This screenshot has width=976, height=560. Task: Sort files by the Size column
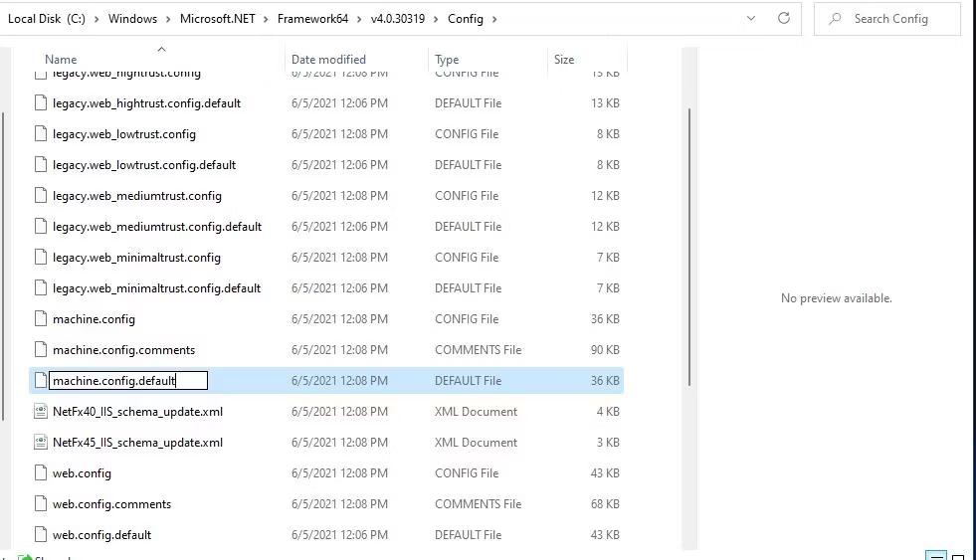click(x=564, y=60)
